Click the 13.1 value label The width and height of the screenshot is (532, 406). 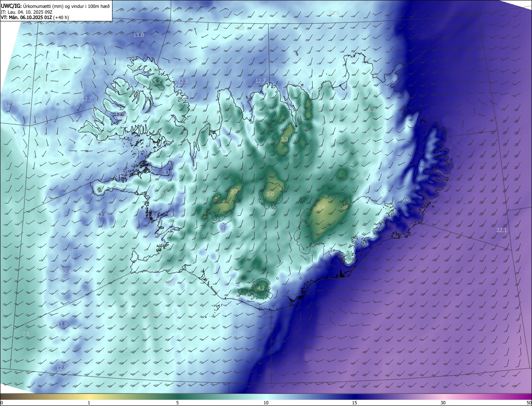tap(169, 172)
